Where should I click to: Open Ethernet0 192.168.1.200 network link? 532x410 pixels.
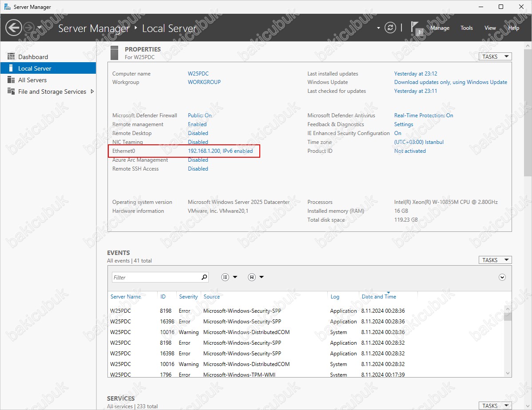221,151
